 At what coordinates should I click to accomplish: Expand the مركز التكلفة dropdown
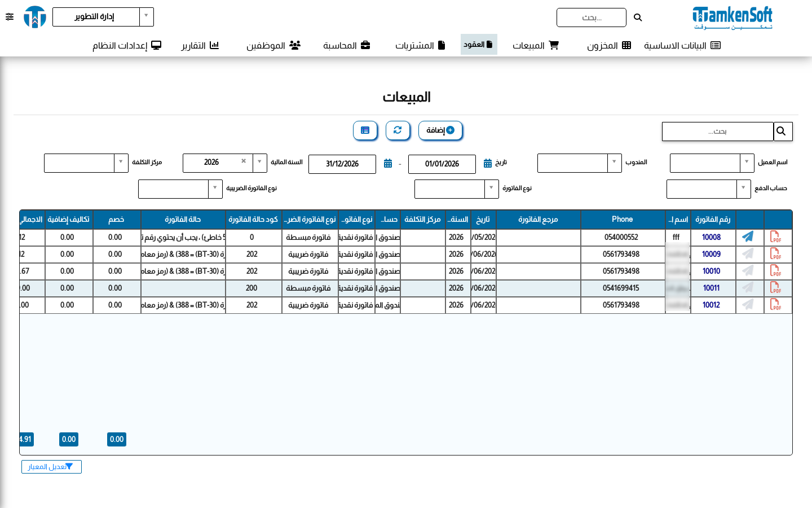pyautogui.click(x=121, y=163)
